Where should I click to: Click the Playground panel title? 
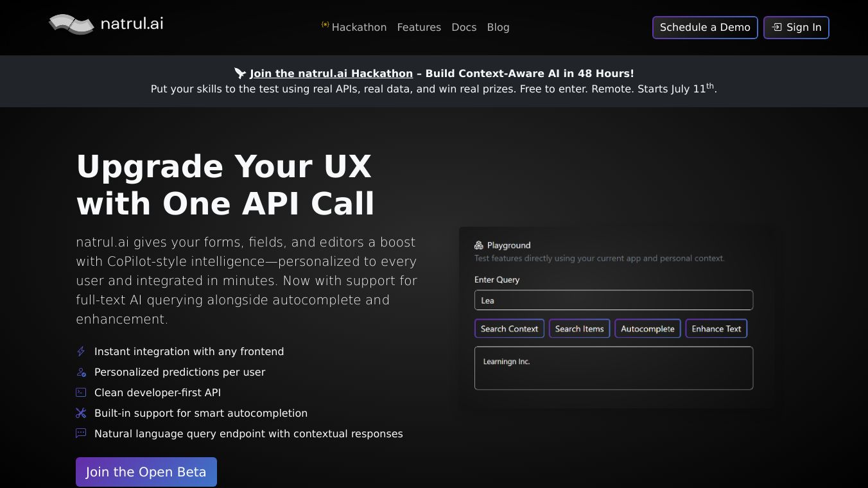click(x=509, y=245)
